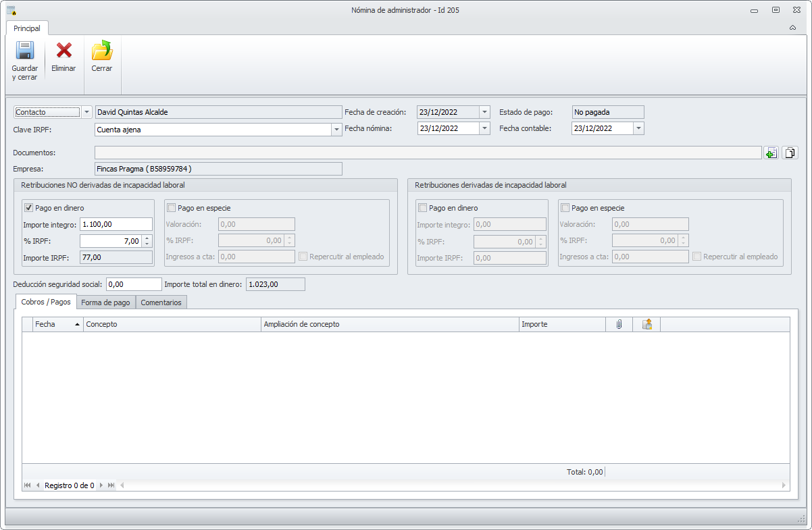Open the Clave IRPF dropdown
The height and width of the screenshot is (530, 812).
click(x=336, y=130)
